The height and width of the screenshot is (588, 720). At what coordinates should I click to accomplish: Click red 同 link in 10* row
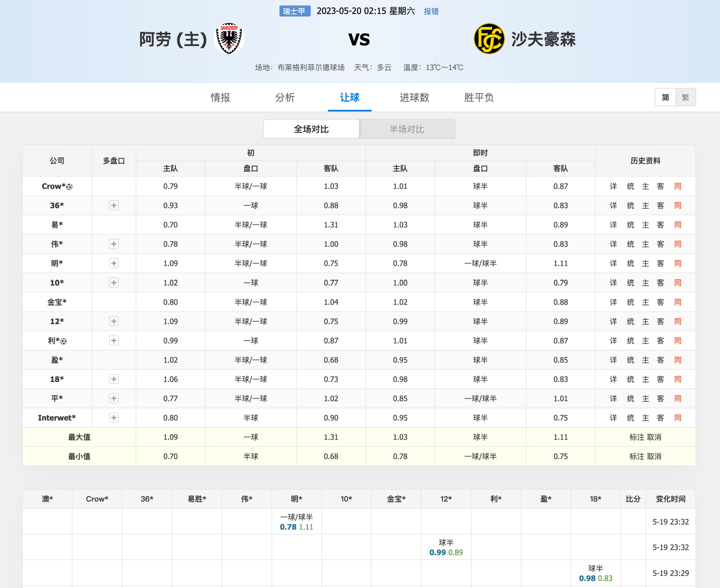coord(678,282)
